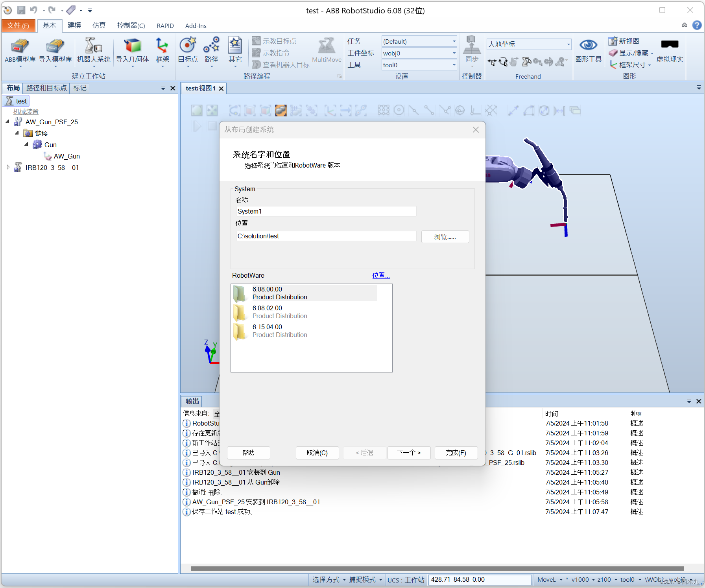The image size is (705, 588).
Task: Collapse the AW_Gun_PSF_25 tree node
Action: [x=7, y=122]
